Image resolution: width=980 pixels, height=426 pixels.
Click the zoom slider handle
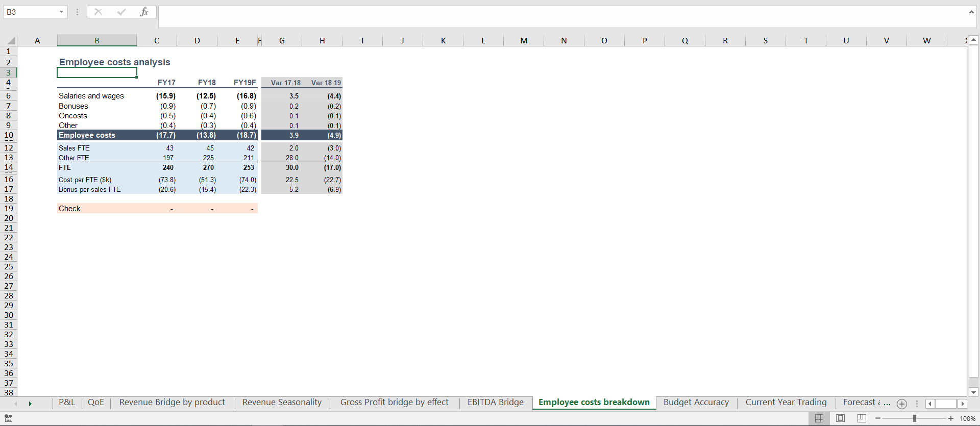tap(915, 418)
